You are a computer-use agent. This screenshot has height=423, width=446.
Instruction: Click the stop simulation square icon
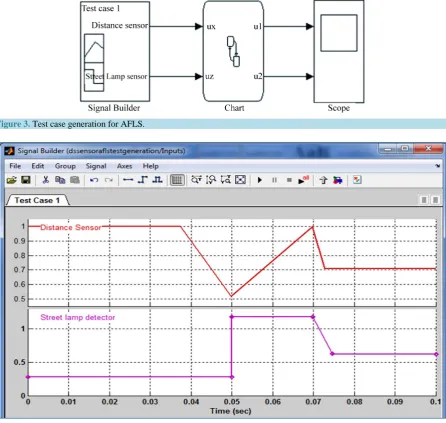click(x=289, y=180)
